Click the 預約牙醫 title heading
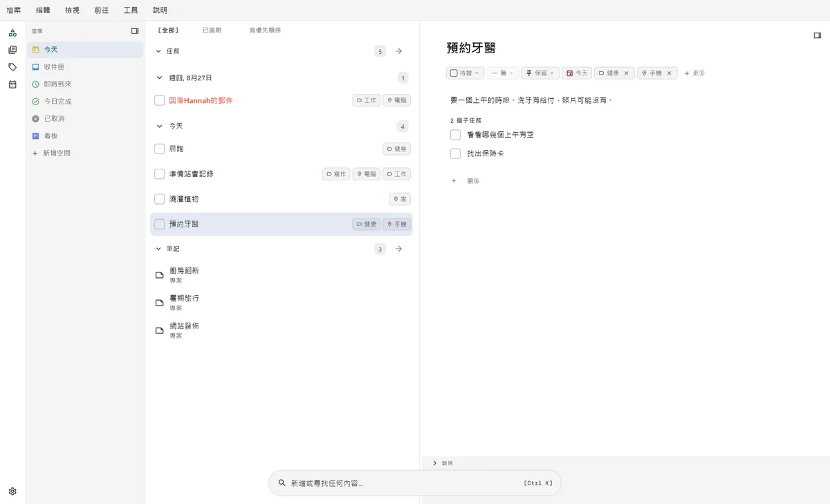 471,48
